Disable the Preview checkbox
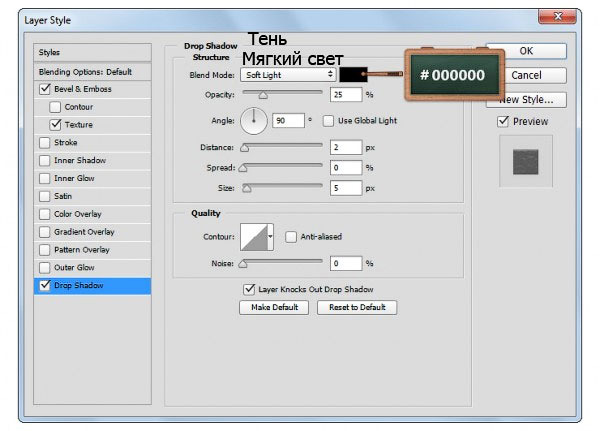The image size is (600, 431). point(503,122)
